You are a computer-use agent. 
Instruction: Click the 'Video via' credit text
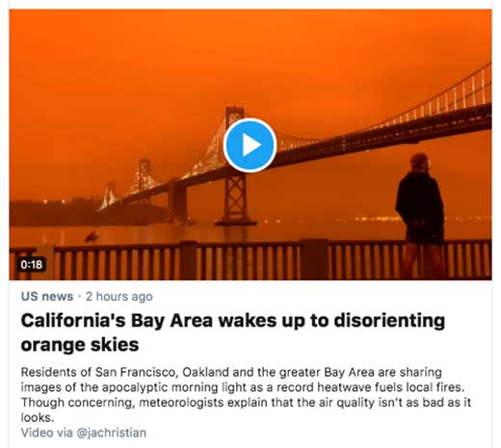47,433
